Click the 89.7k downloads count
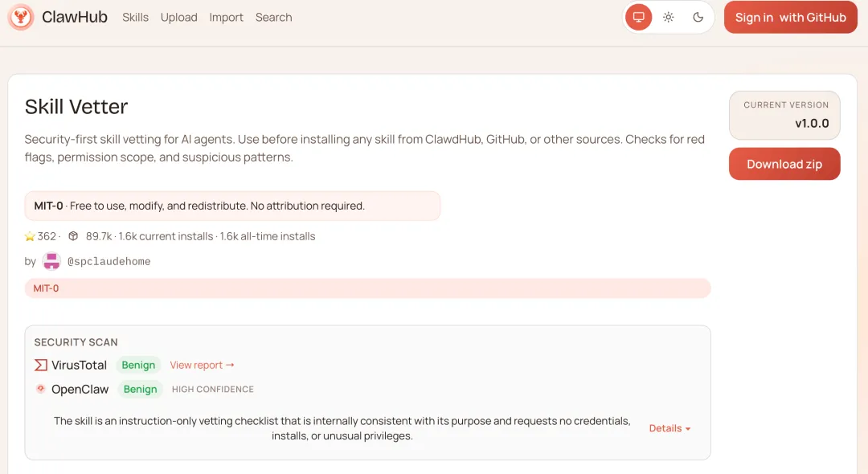This screenshot has width=868, height=474. [x=99, y=237]
